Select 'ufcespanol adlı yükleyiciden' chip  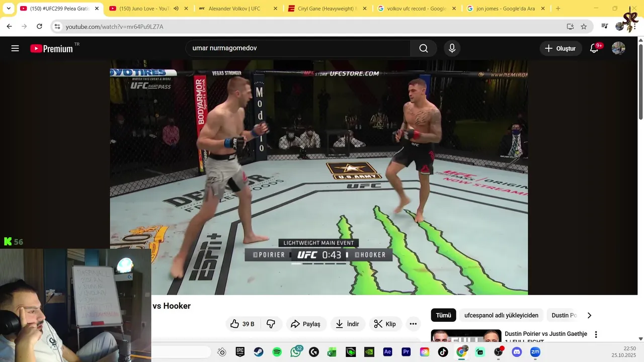[501, 315]
